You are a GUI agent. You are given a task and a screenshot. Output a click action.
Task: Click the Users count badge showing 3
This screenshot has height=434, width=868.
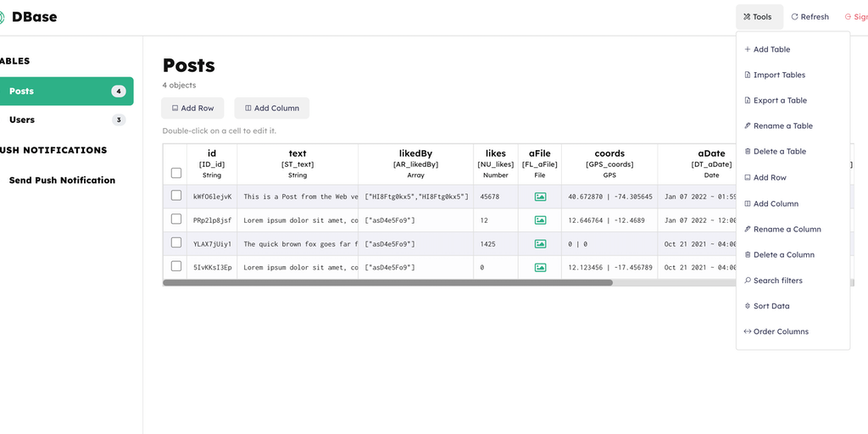tap(119, 120)
